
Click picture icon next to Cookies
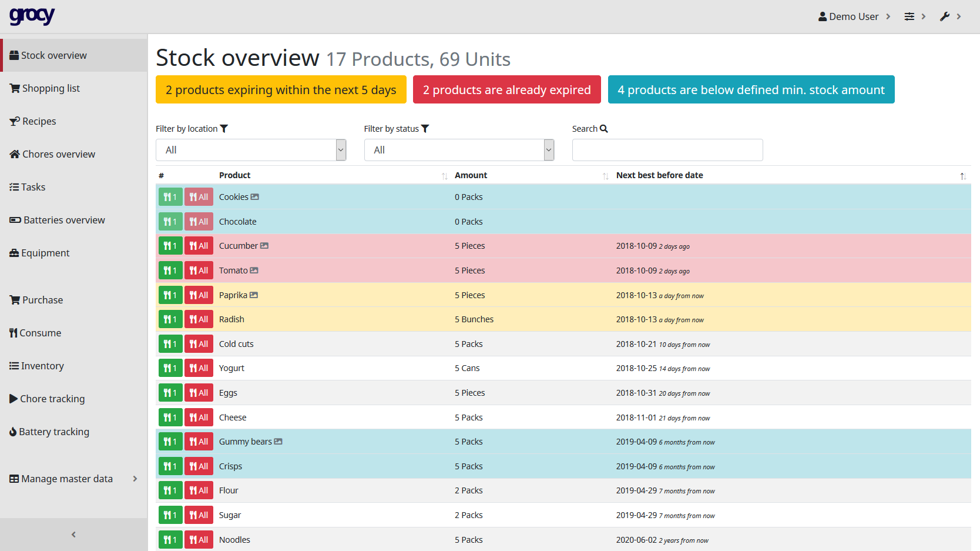(254, 197)
